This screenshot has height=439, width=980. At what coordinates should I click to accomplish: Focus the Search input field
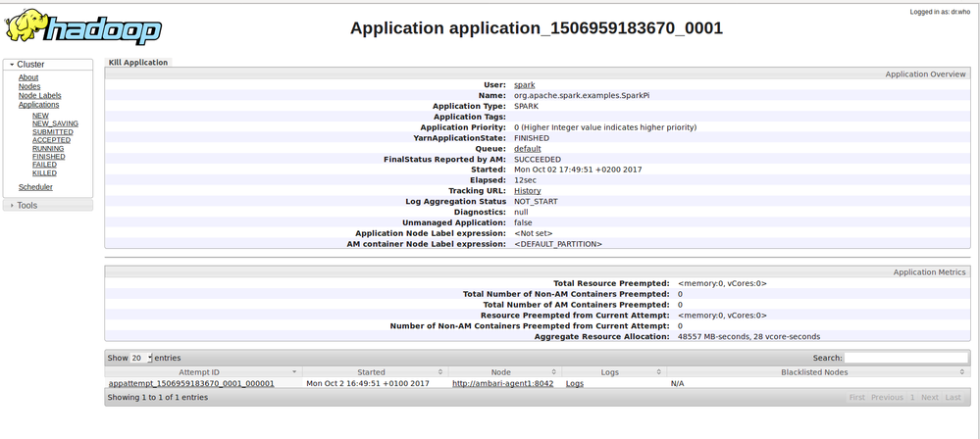tap(905, 358)
